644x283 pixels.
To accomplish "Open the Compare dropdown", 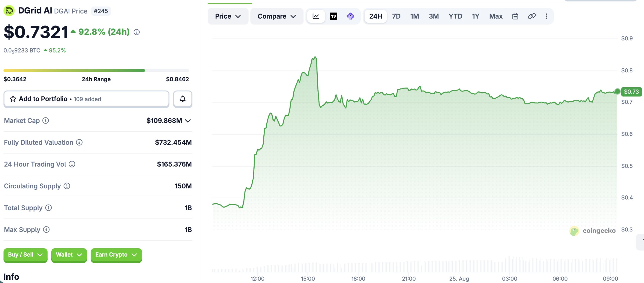I will (x=277, y=16).
